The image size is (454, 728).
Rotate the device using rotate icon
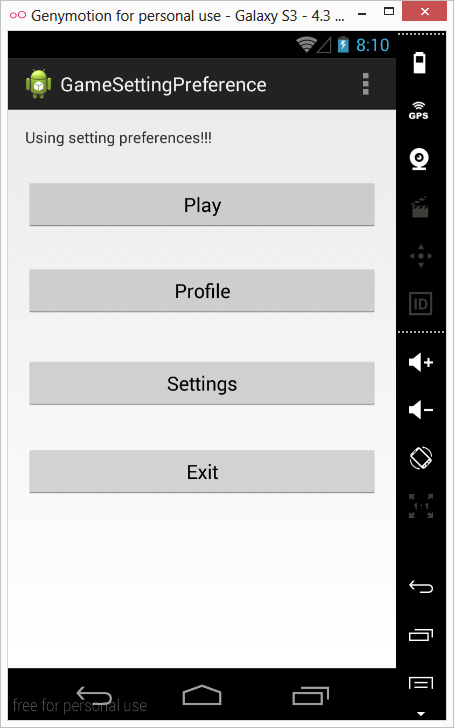pos(421,458)
